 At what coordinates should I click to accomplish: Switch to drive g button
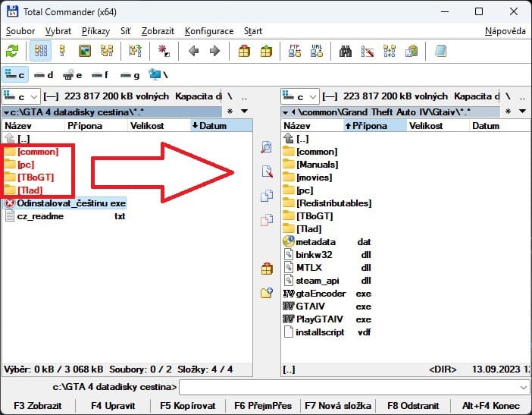pos(130,74)
